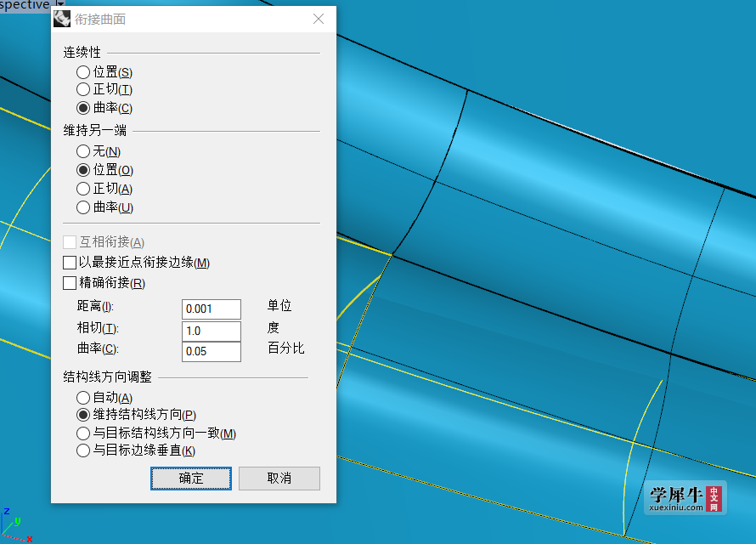The image size is (756, 544).
Task: Click the 曲率(C) tolerance input field
Action: click(x=212, y=352)
